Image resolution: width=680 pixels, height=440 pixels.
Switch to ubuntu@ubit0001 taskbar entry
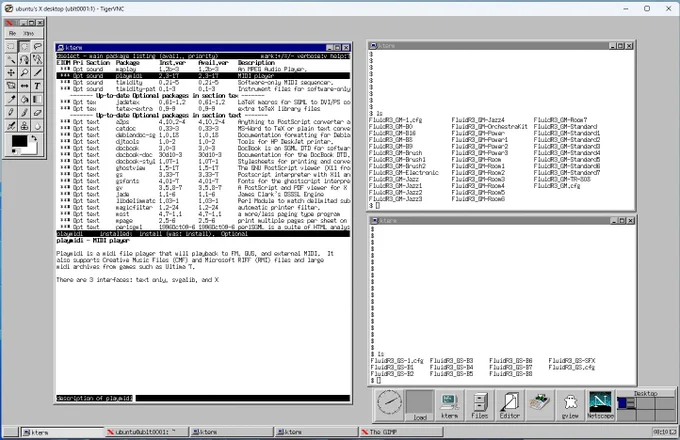[147, 432]
